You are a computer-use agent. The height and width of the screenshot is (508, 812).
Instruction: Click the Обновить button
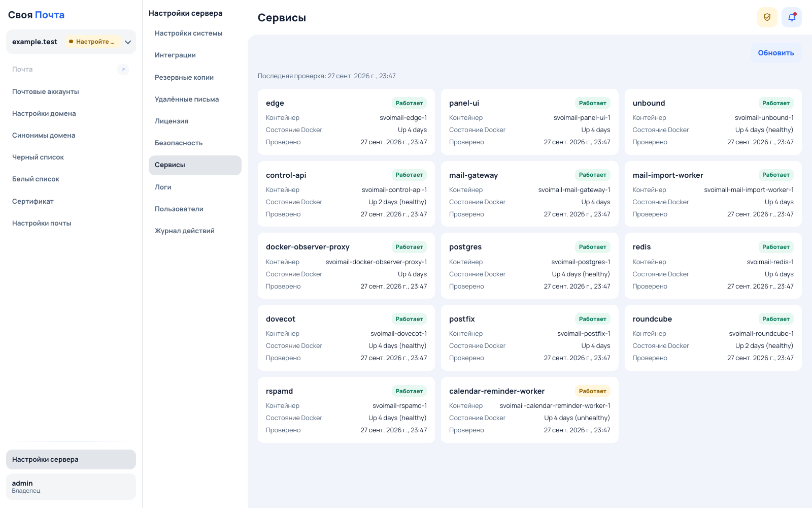(776, 53)
